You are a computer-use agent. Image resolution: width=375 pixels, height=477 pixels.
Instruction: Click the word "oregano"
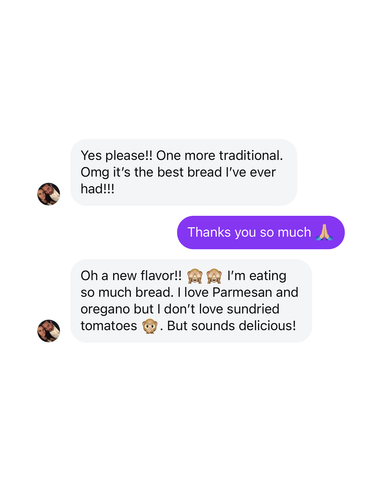pyautogui.click(x=105, y=310)
